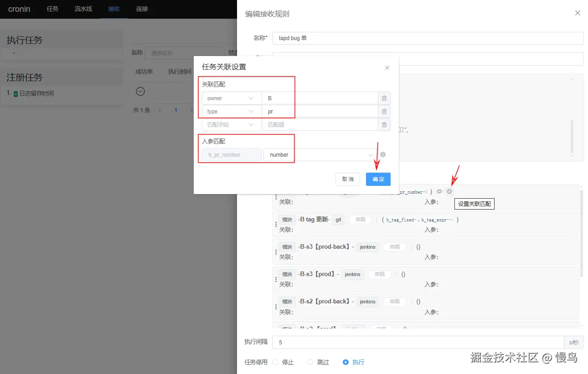Click the 名称 field with tapd bug 单
The image size is (588, 374).
click(428, 38)
